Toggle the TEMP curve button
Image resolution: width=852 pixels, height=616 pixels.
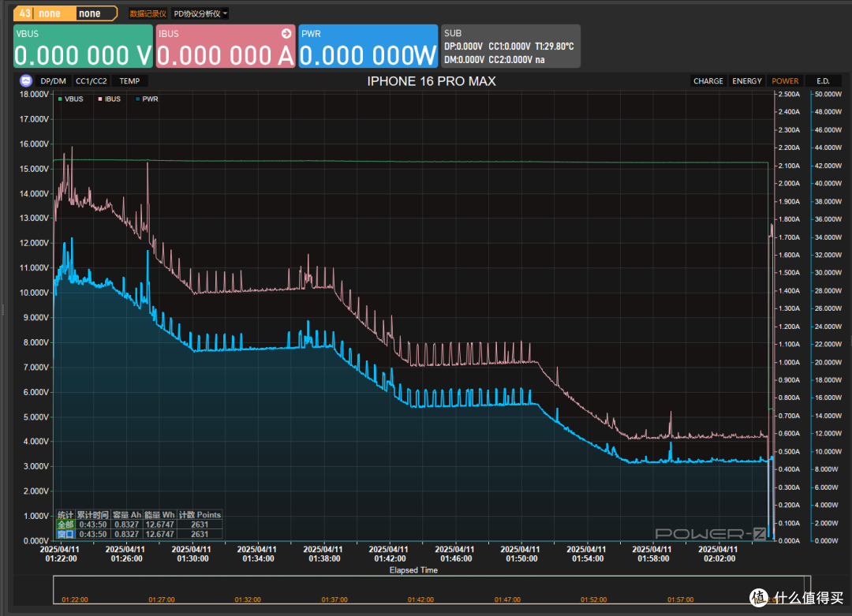click(130, 81)
